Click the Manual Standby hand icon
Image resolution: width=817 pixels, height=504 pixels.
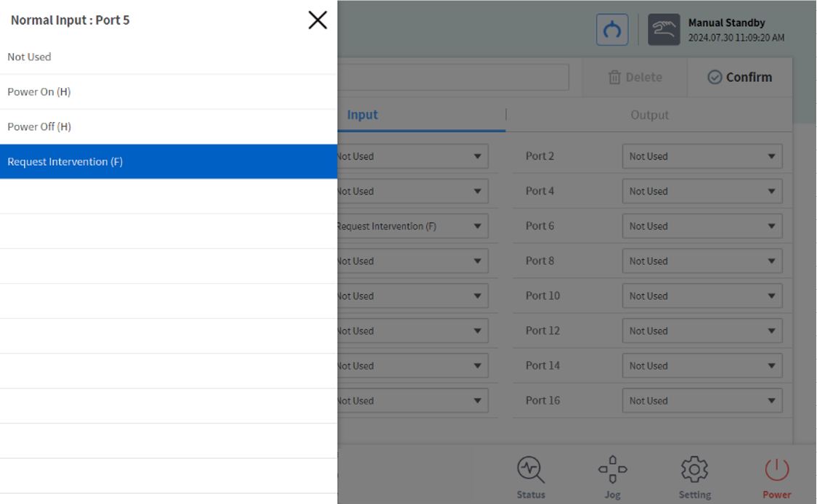point(664,30)
